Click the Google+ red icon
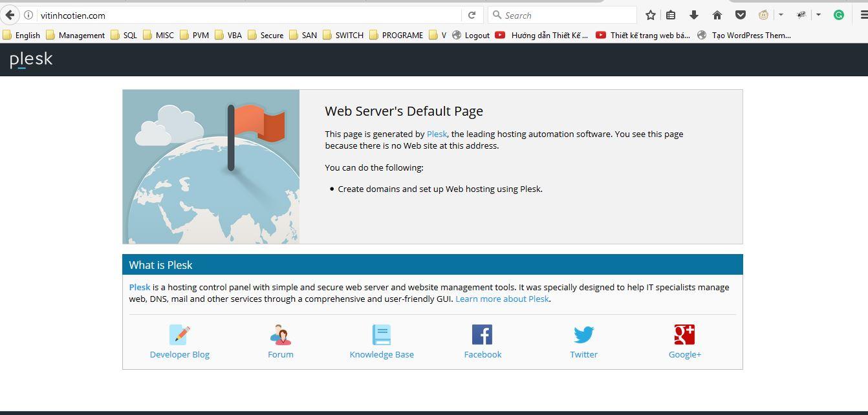 click(684, 335)
